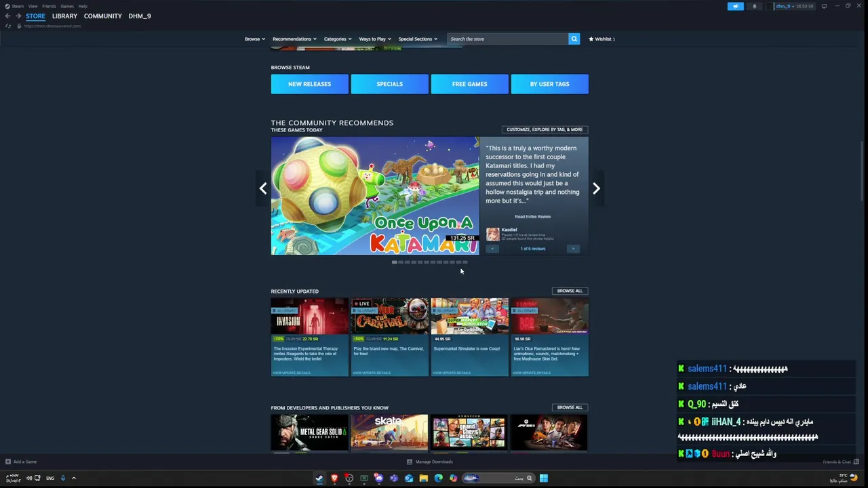This screenshot has height=488, width=868.
Task: Switch to the COMMUNITY tab
Action: (103, 16)
